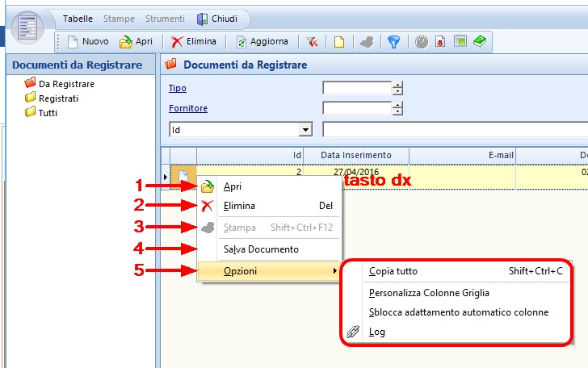588x368 pixels.
Task: Click the Chiudi button
Action: (217, 18)
